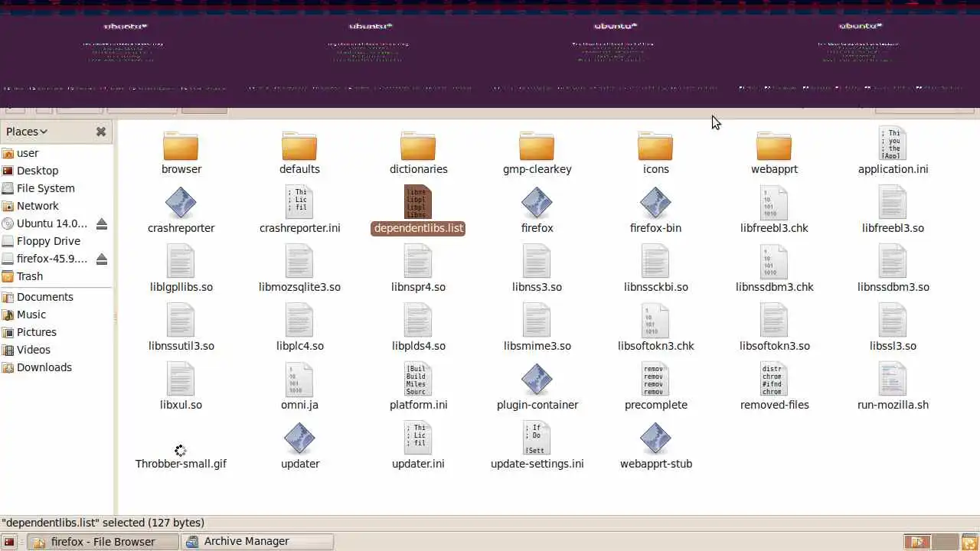Viewport: 980px width, 551px height.
Task: Select the libxul.so file icon
Action: click(x=181, y=380)
